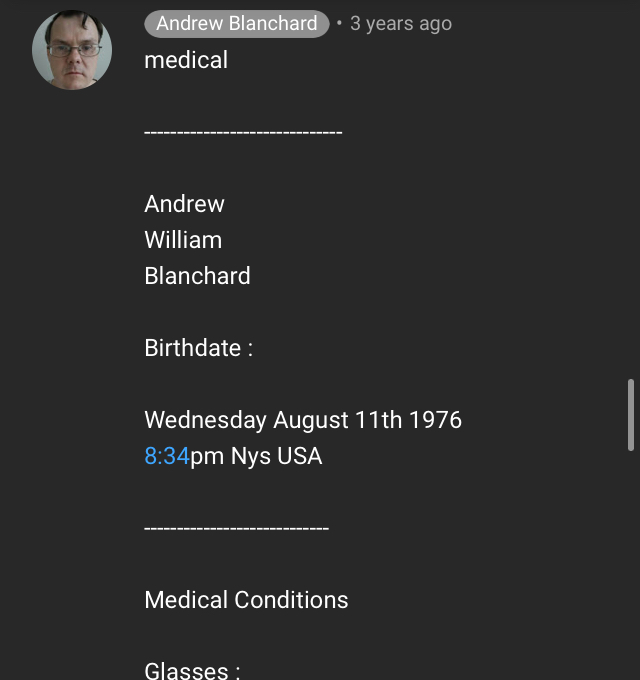Screen dimensions: 640x680
Task: Click the "William" text line
Action: [183, 240]
